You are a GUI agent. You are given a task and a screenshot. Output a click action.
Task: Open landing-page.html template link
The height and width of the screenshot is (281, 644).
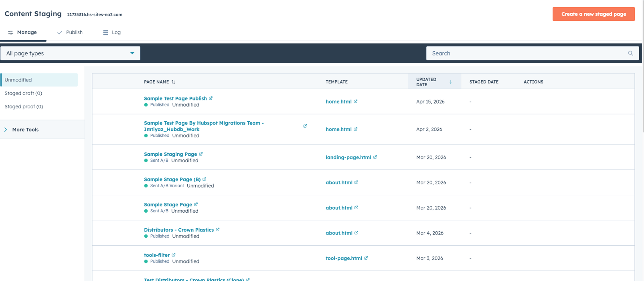tap(348, 157)
